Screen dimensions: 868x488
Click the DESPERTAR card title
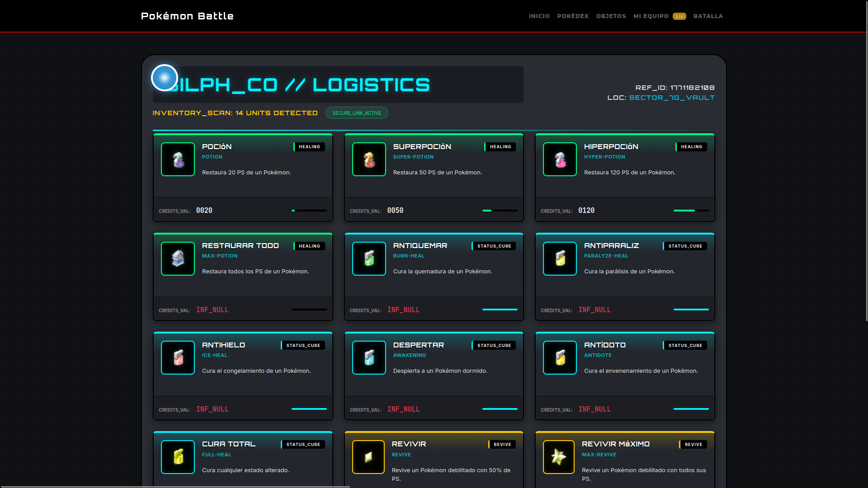click(419, 345)
